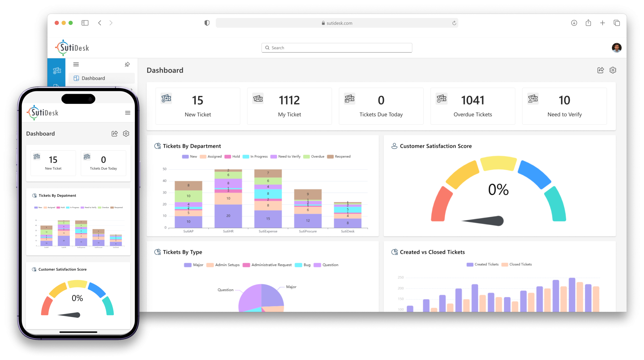Image resolution: width=644 pixels, height=360 pixels.
Task: Click desktop dashboard share/export icon
Action: (x=600, y=70)
